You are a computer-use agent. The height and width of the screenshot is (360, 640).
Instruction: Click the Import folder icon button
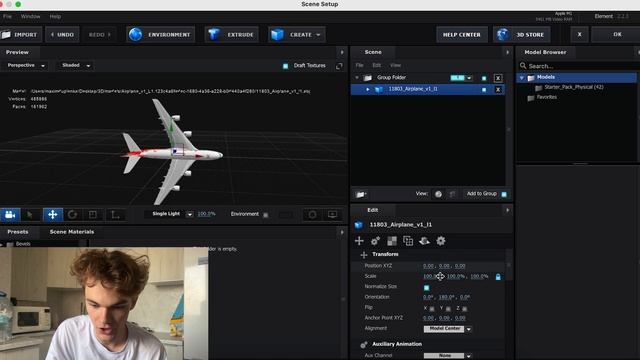pos(20,35)
